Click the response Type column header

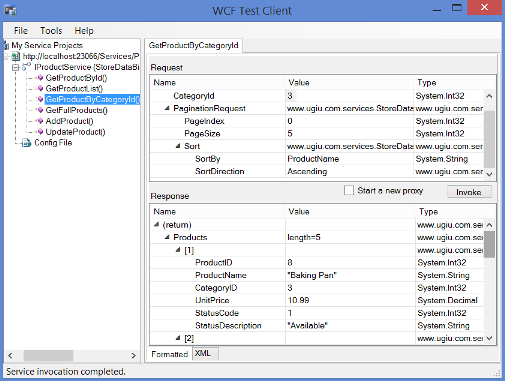[456, 211]
